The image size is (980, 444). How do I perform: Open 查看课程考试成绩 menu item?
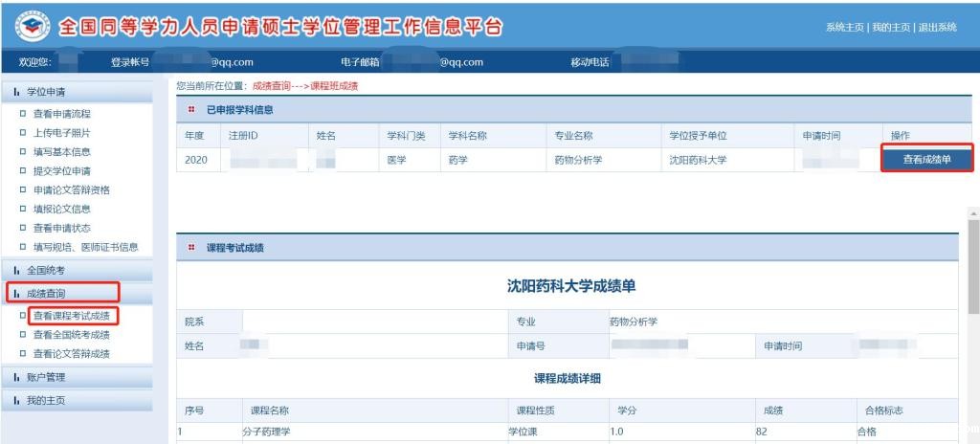coord(72,316)
